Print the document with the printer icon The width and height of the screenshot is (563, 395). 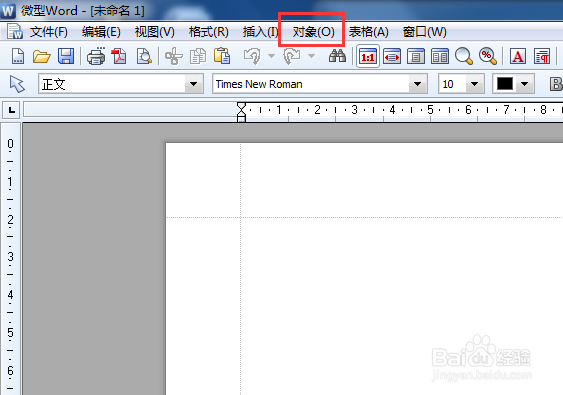(96, 56)
